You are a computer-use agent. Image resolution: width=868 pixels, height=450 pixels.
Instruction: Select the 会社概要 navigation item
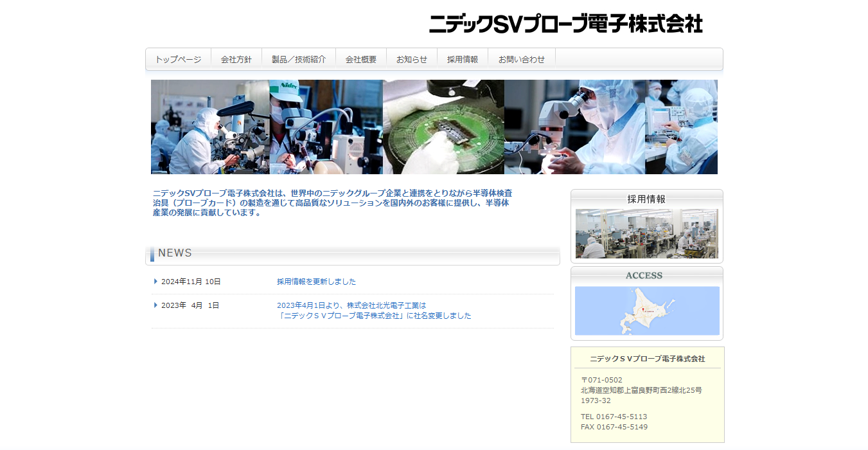360,59
